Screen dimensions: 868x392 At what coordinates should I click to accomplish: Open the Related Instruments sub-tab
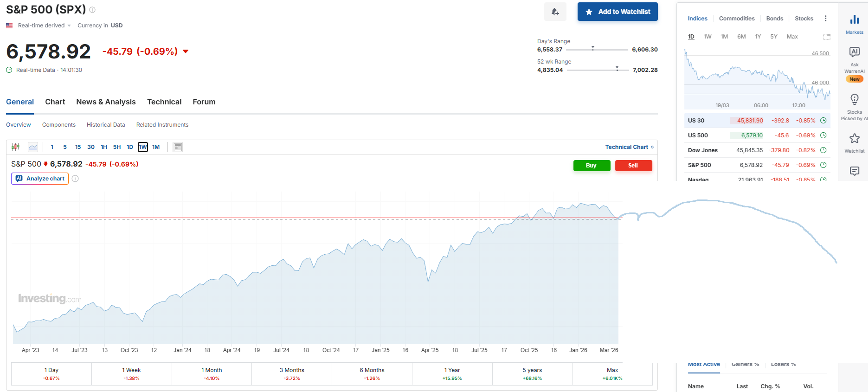pos(162,125)
